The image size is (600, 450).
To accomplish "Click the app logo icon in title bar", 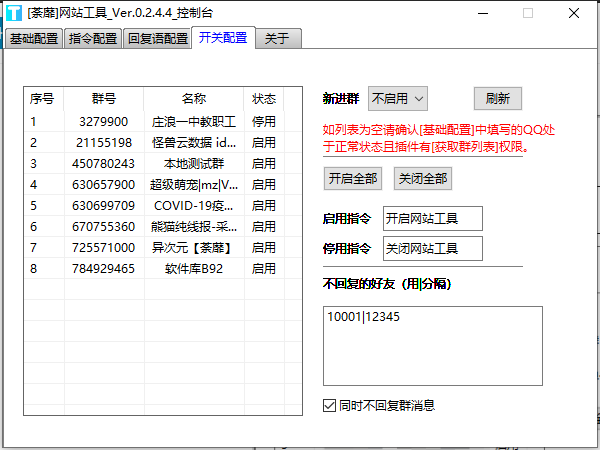I will click(x=13, y=13).
